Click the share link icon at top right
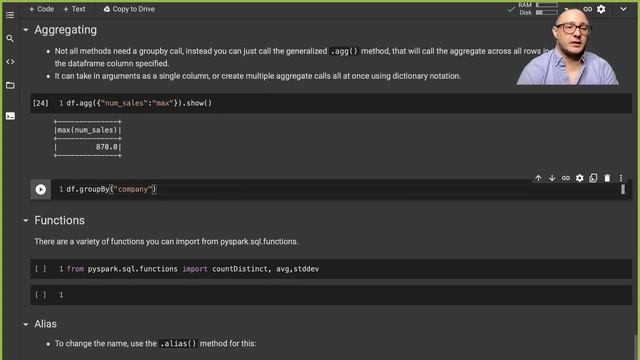 [x=587, y=9]
